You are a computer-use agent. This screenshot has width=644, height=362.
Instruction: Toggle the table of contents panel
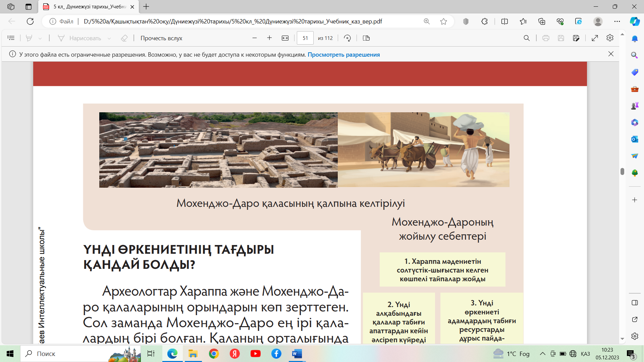(x=11, y=38)
